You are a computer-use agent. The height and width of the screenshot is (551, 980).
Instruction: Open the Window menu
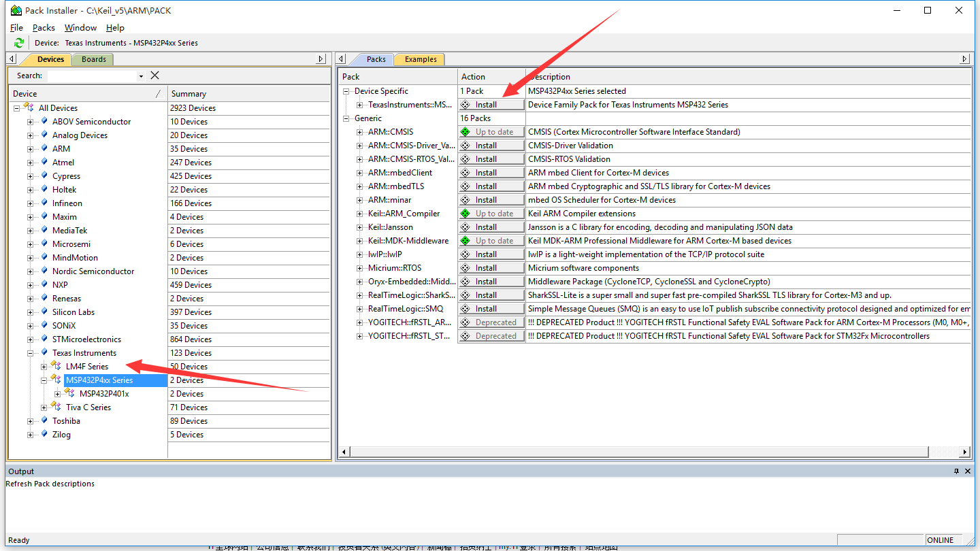[80, 28]
